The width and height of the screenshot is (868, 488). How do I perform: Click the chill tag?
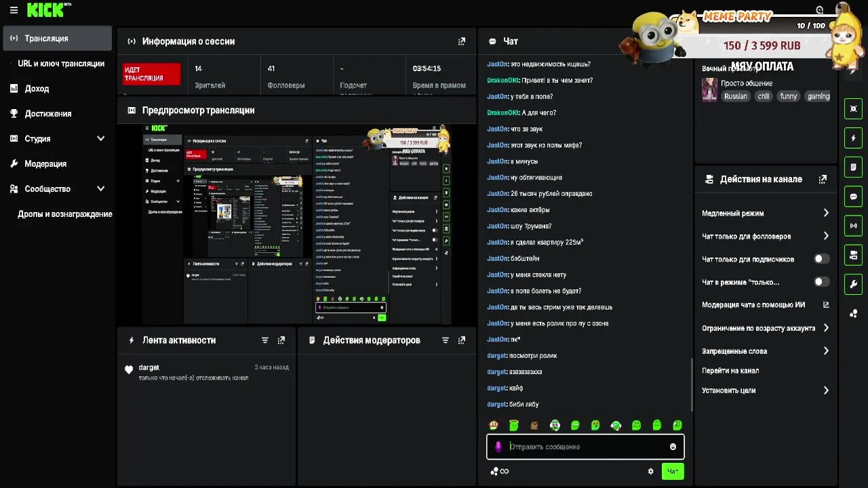tap(764, 96)
